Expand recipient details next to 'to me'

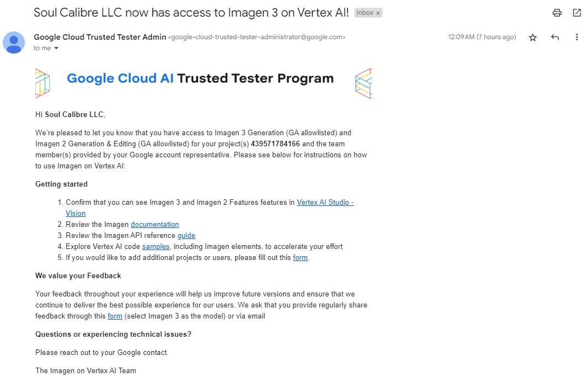pyautogui.click(x=56, y=48)
